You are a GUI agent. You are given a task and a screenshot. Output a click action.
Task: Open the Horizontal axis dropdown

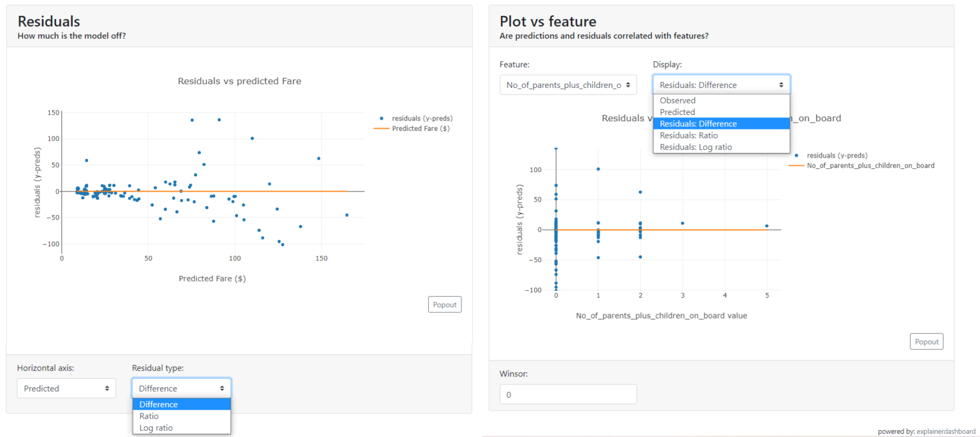click(66, 389)
